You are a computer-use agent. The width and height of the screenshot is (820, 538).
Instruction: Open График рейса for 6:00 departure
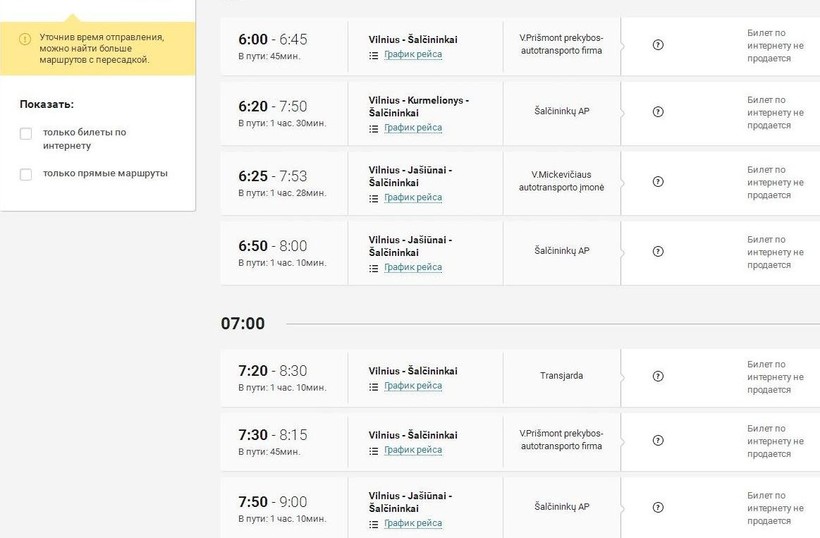coord(412,55)
